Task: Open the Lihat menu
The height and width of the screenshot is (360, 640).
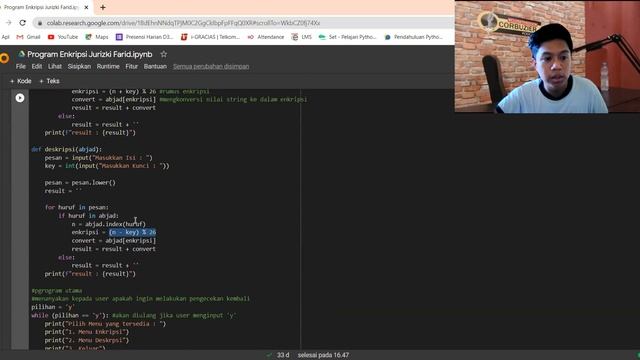Action: coord(55,66)
